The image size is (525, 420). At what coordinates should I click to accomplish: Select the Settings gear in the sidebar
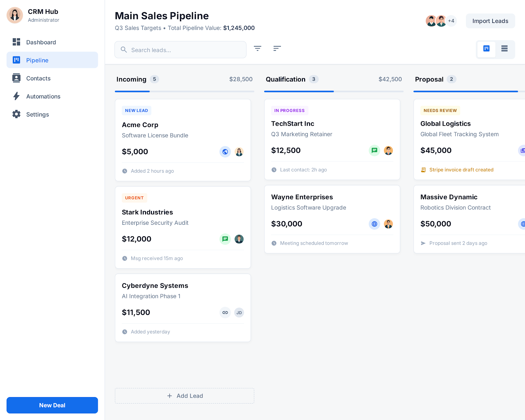tap(16, 114)
